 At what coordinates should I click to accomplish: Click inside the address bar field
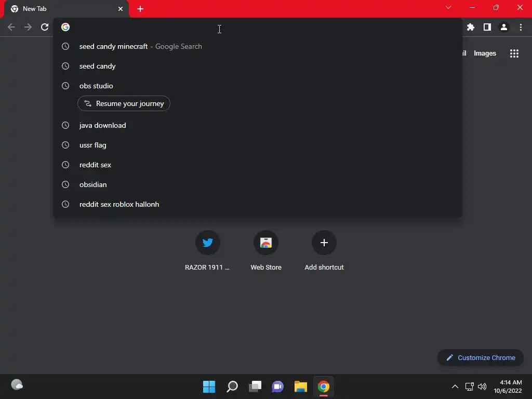pyautogui.click(x=258, y=27)
